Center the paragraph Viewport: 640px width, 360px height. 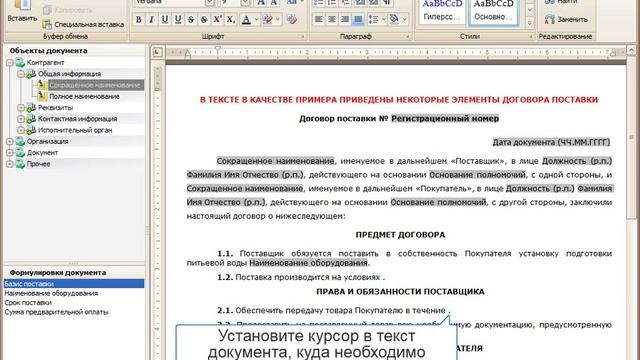click(332, 19)
